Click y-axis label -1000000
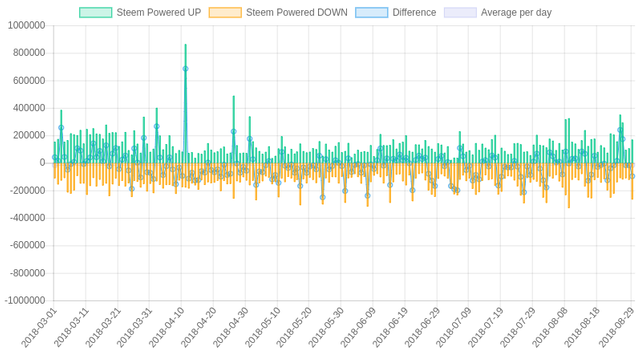This screenshot has width=640, height=361. (25, 301)
